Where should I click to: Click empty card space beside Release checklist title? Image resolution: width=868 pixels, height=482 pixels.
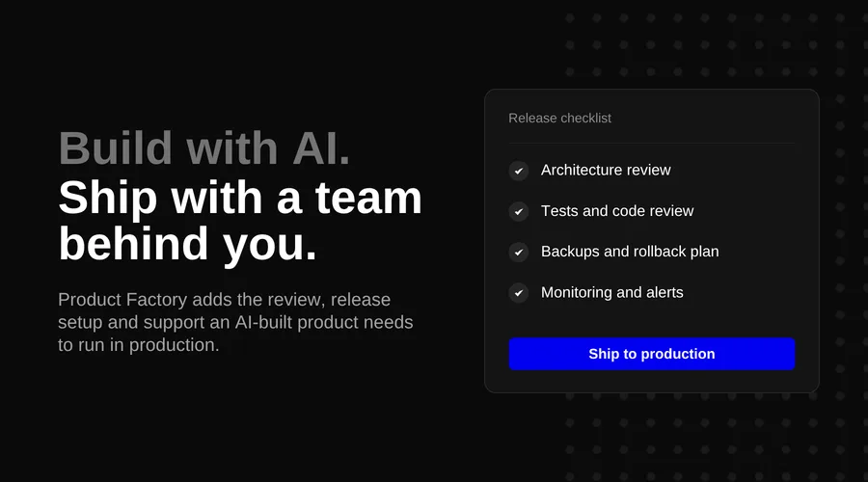(703, 118)
